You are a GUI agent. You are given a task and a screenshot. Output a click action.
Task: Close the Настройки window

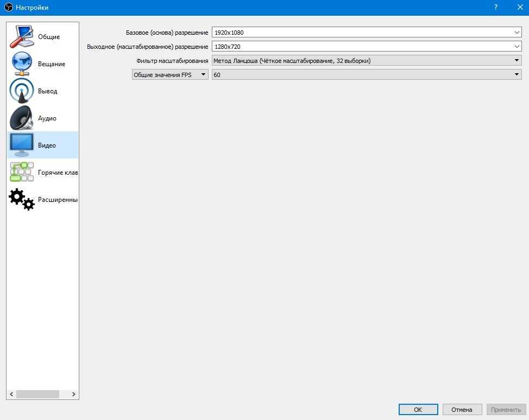pyautogui.click(x=520, y=7)
